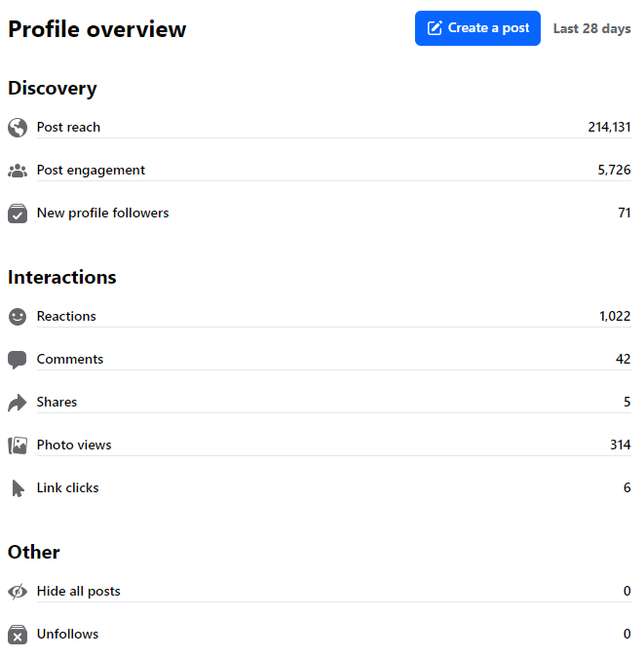The width and height of the screenshot is (644, 659).
Task: Select the Reactions label
Action: (x=66, y=316)
